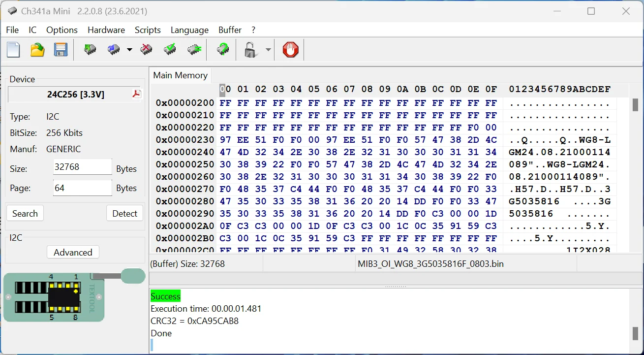
Task: Open the PDF datasheet icon for 24C256
Action: coord(137,94)
